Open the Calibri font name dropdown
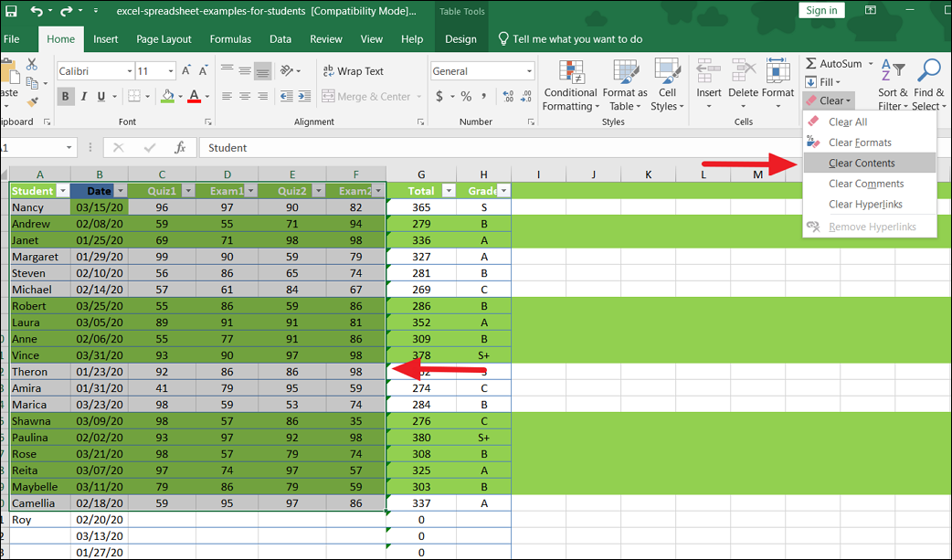 pyautogui.click(x=130, y=71)
